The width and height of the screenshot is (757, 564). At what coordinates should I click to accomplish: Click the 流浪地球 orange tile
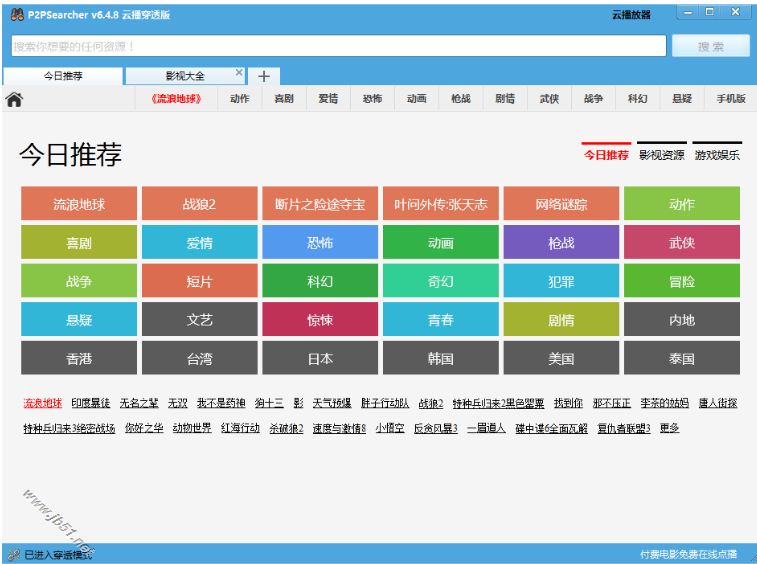point(79,204)
